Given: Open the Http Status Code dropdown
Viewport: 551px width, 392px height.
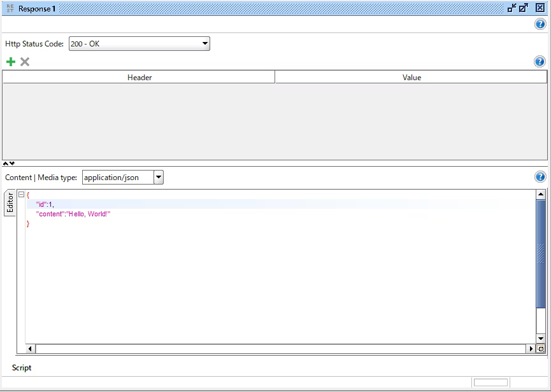Looking at the screenshot, I should tap(204, 44).
